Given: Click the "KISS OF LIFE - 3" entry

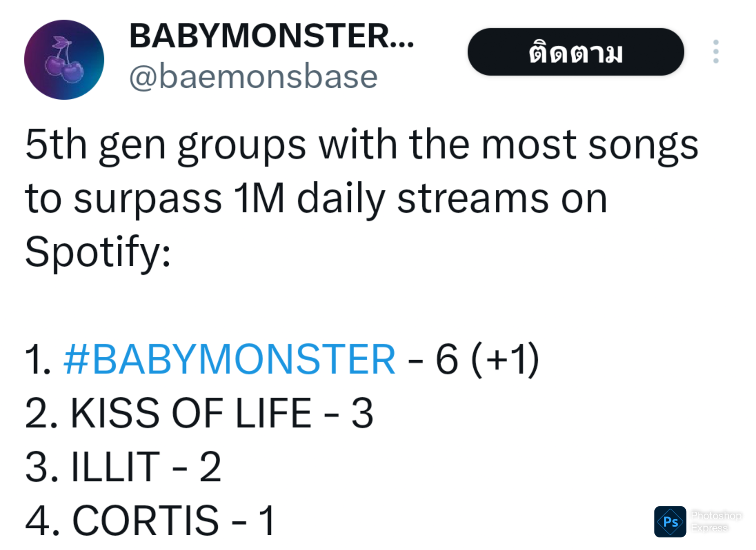Looking at the screenshot, I should point(199,413).
